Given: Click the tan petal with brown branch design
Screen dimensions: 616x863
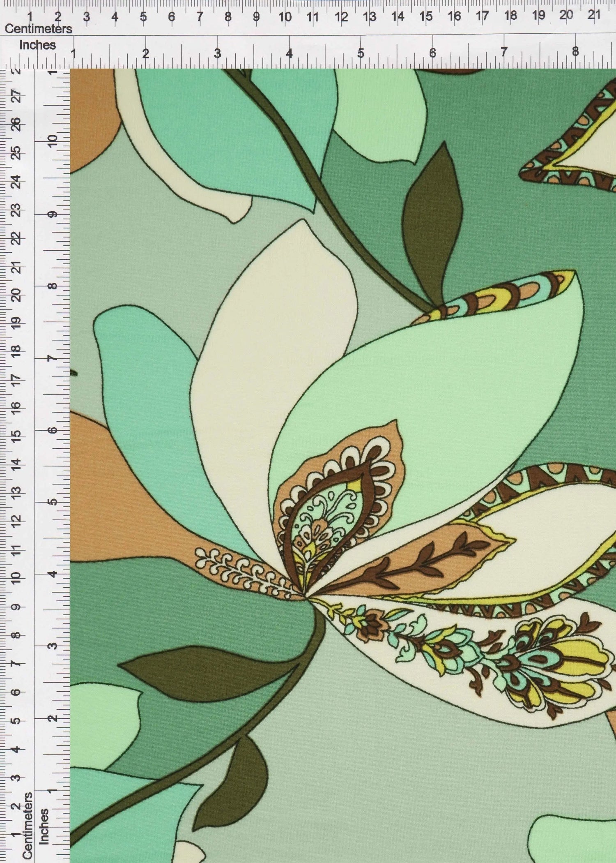Looking at the screenshot, I should click(x=415, y=559).
